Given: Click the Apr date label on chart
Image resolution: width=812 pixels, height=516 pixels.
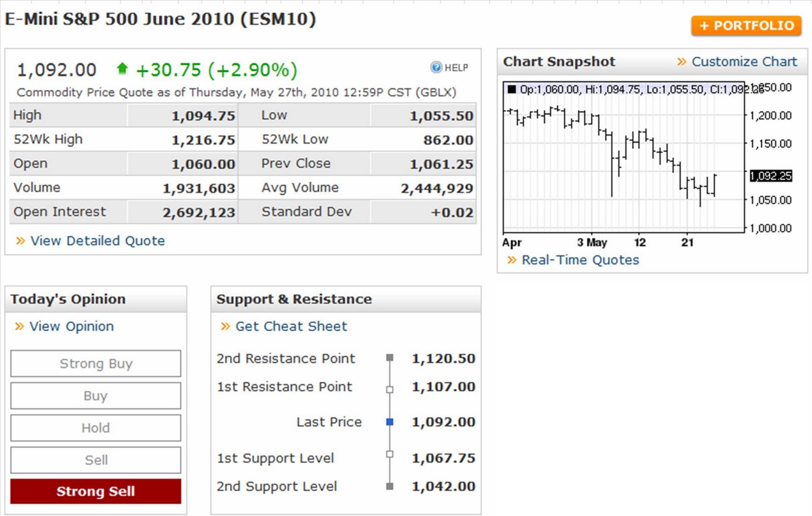Looking at the screenshot, I should (512, 243).
